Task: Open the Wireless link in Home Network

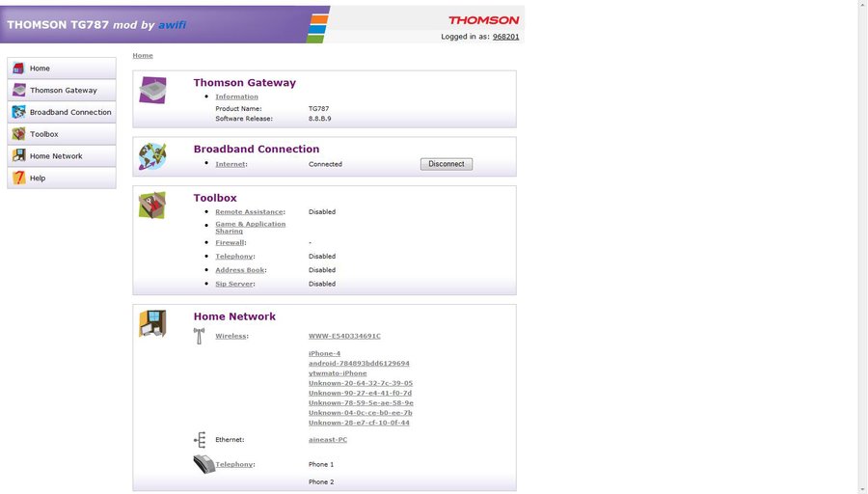Action: point(231,336)
